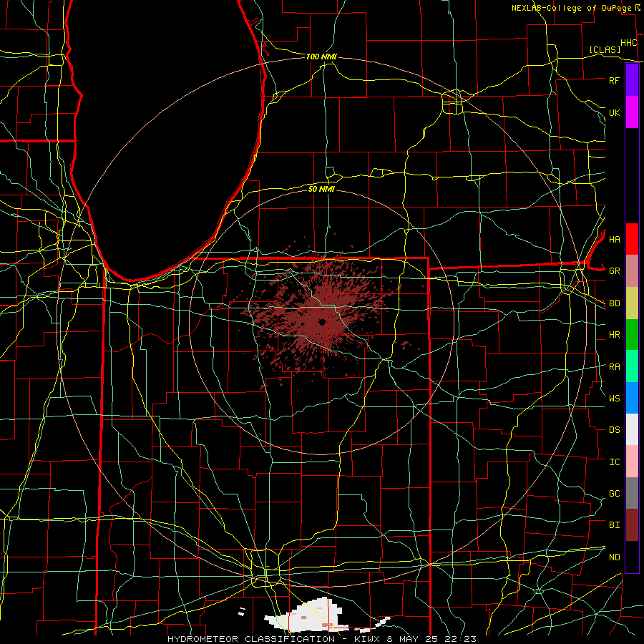This screenshot has height=644, width=644.
Task: Click the light green RA rain swatch
Action: pyautogui.click(x=632, y=366)
